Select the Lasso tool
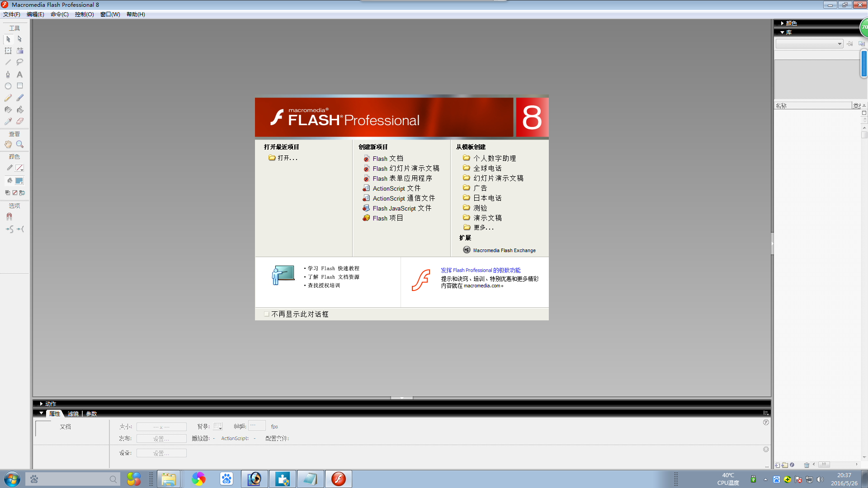The image size is (868, 488). pyautogui.click(x=20, y=62)
